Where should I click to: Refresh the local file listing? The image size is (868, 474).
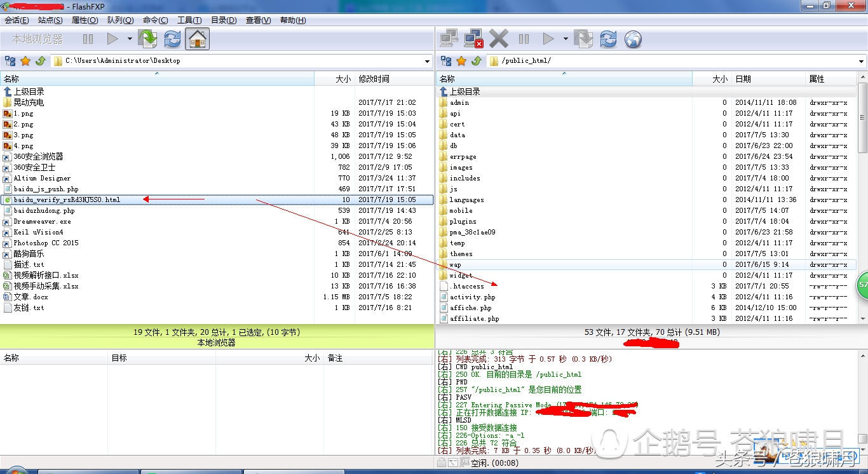click(x=172, y=39)
